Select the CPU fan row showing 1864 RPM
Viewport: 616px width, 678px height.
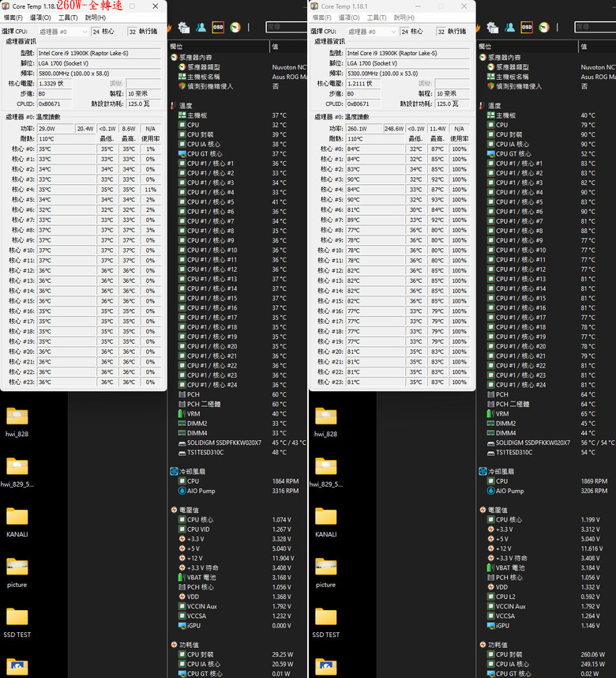click(238, 481)
